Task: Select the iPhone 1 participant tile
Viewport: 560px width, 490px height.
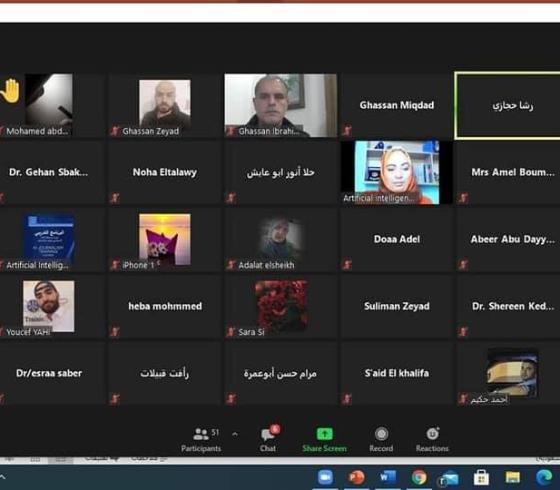Action: 165,239
